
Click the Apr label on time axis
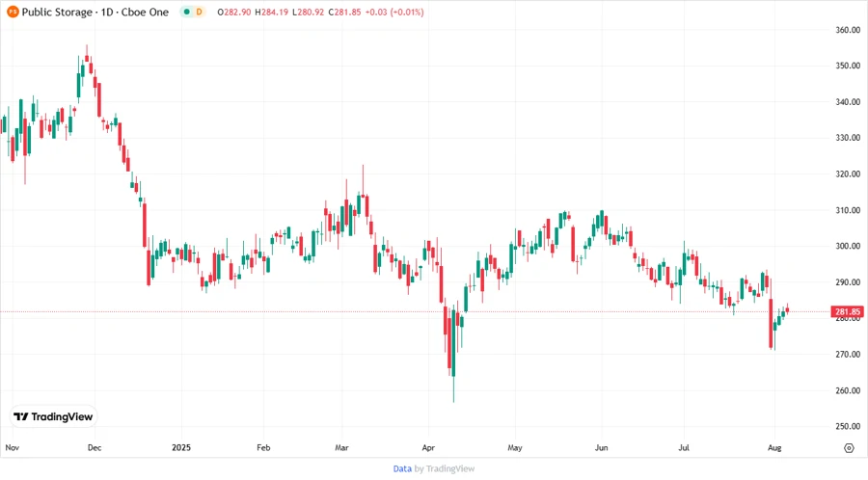pyautogui.click(x=428, y=447)
